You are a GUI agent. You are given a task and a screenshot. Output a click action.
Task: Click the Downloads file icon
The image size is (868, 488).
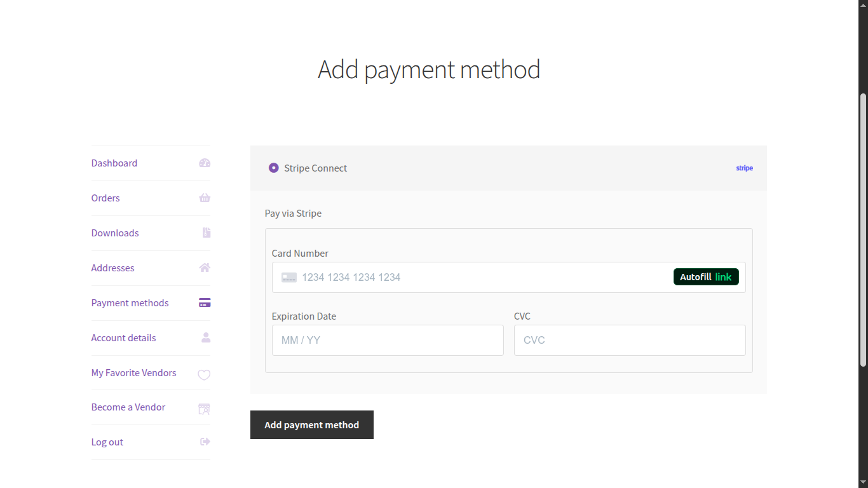pyautogui.click(x=207, y=233)
